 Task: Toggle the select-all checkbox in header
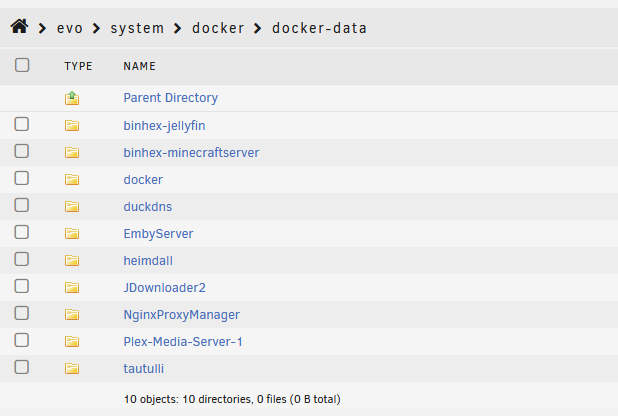pos(22,65)
